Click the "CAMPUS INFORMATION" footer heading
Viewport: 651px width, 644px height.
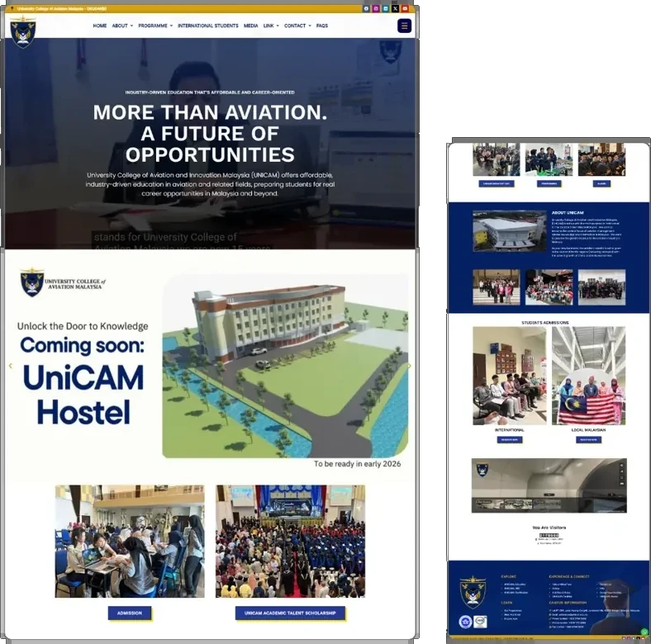[x=568, y=603]
